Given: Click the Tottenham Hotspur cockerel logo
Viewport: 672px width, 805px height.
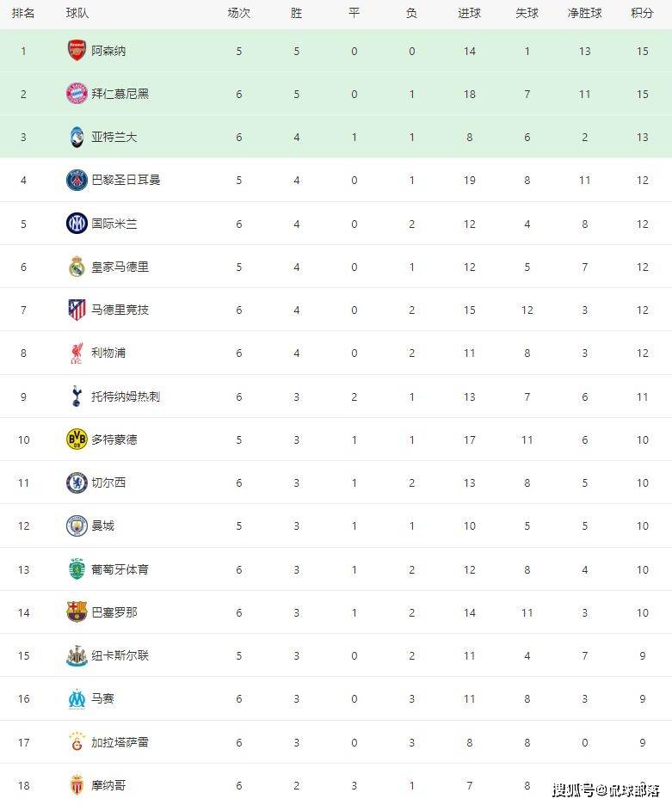Looking at the screenshot, I should (x=77, y=396).
